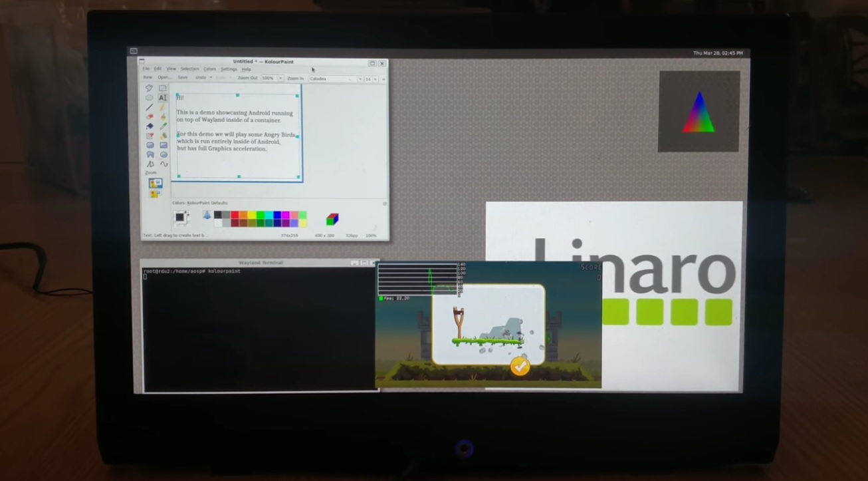Select the Pen tool

(x=163, y=106)
